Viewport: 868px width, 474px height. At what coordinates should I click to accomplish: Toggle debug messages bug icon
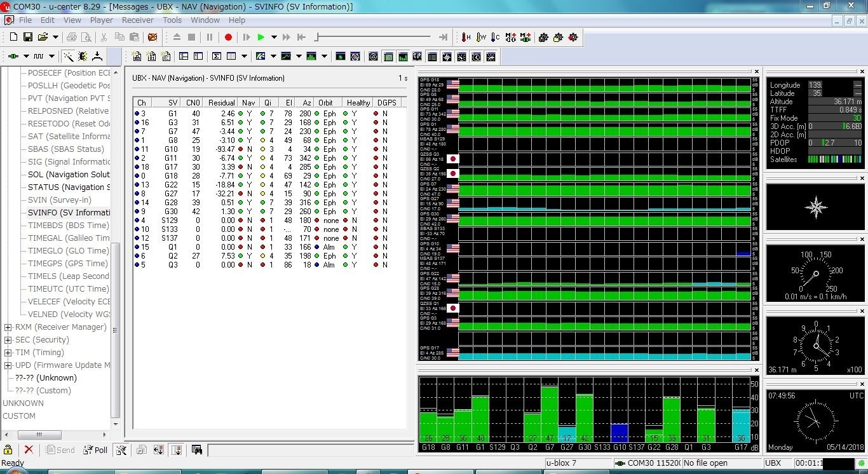(x=83, y=57)
